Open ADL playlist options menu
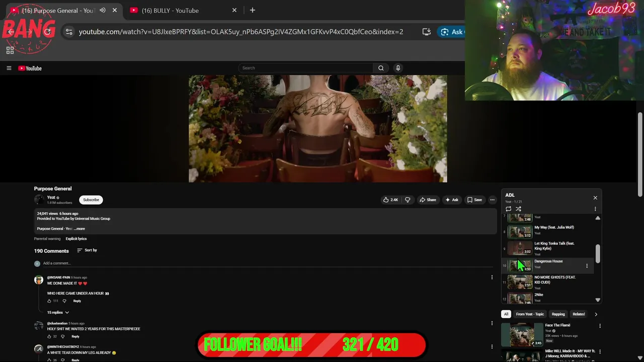Screen dimensions: 644x362 (x=595, y=209)
